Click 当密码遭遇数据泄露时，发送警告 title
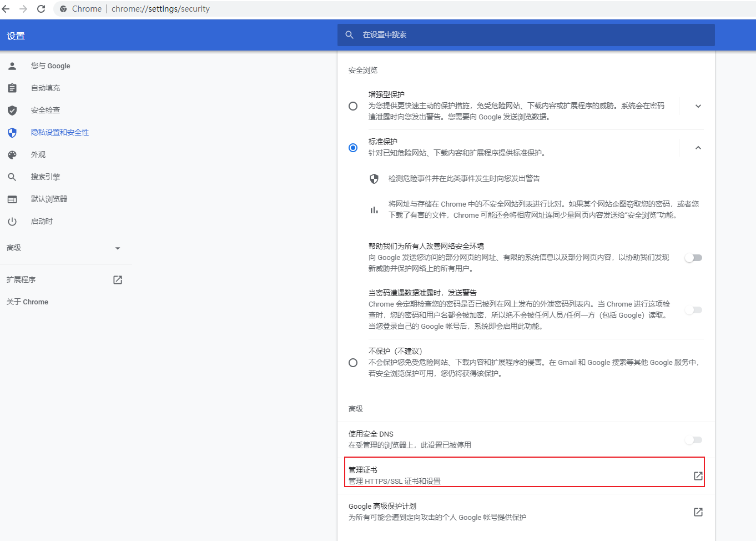The width and height of the screenshot is (756, 541). (422, 293)
